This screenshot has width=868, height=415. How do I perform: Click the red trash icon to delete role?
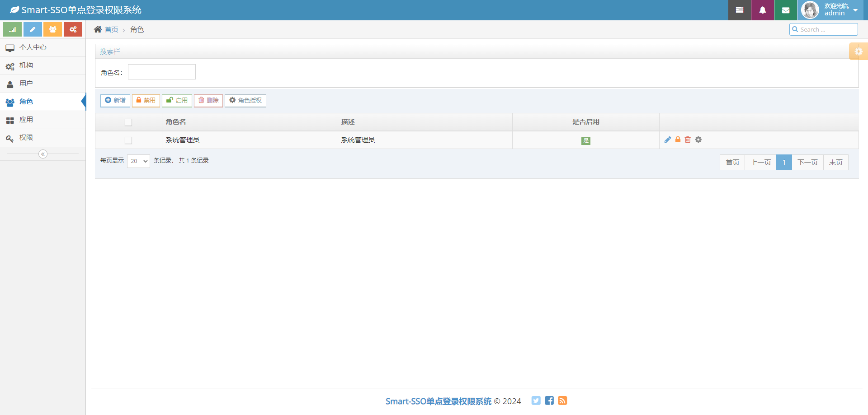pos(688,140)
